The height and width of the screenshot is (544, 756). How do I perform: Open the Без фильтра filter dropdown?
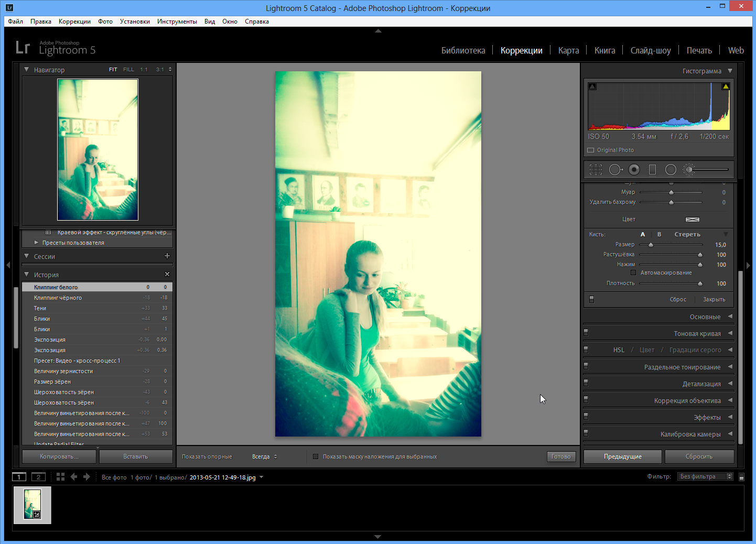point(706,476)
